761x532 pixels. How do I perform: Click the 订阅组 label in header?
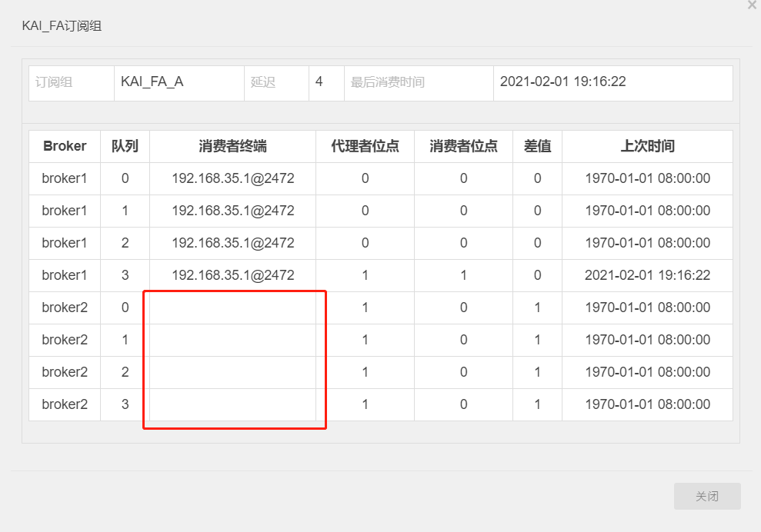54,82
